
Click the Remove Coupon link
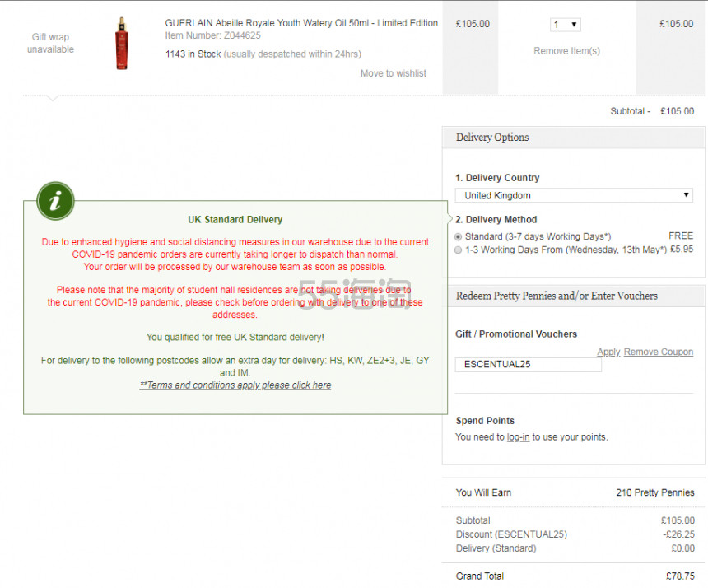[659, 352]
